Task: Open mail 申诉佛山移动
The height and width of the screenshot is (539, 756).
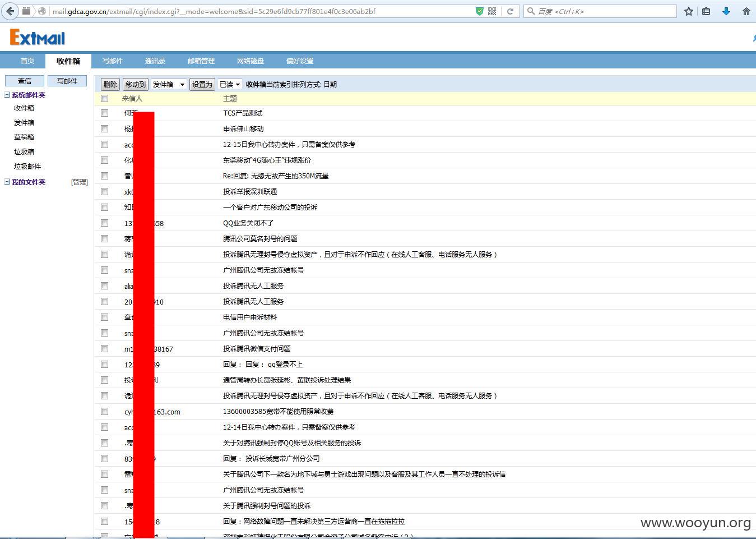Action: point(243,128)
